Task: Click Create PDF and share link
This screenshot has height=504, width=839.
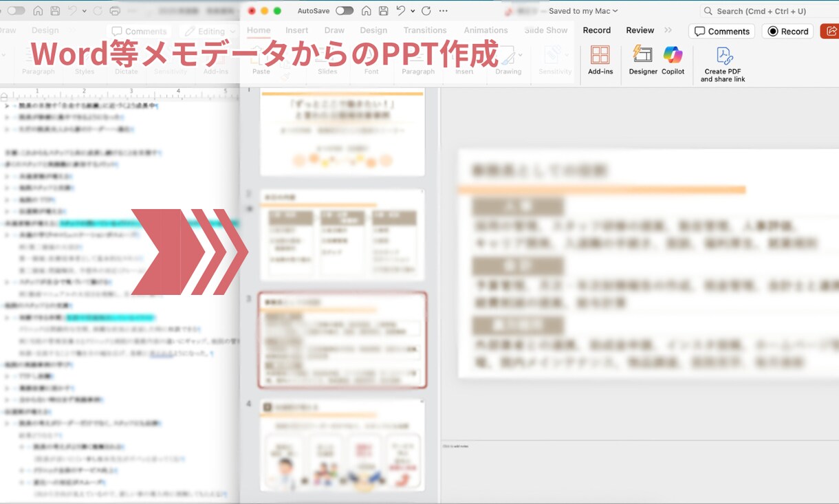Action: coord(723,64)
